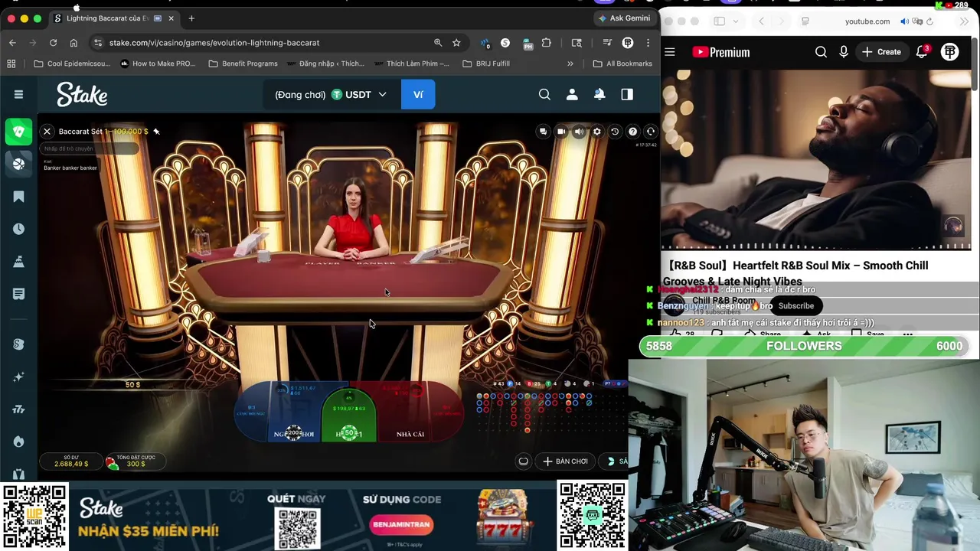View the Số dư balance display

(x=71, y=461)
